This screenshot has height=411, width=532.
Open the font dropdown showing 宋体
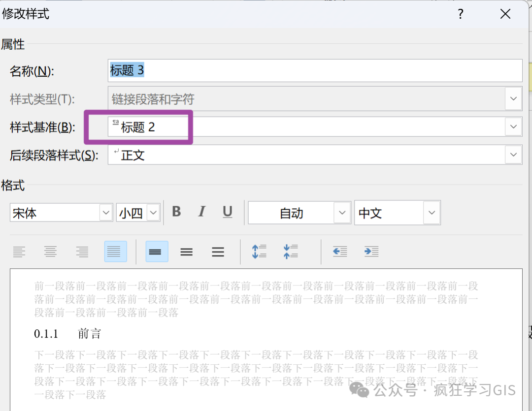click(106, 212)
